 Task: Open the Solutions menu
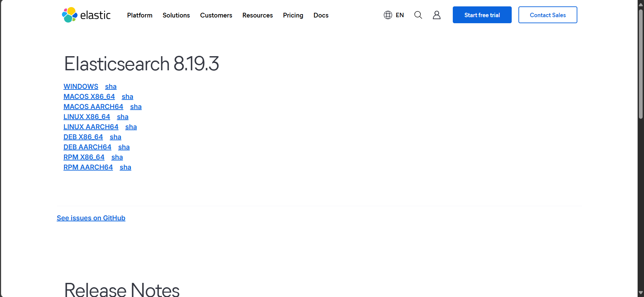pyautogui.click(x=176, y=15)
